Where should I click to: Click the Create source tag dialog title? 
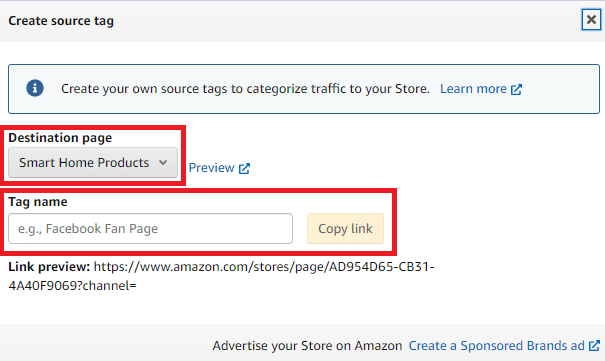[61, 21]
